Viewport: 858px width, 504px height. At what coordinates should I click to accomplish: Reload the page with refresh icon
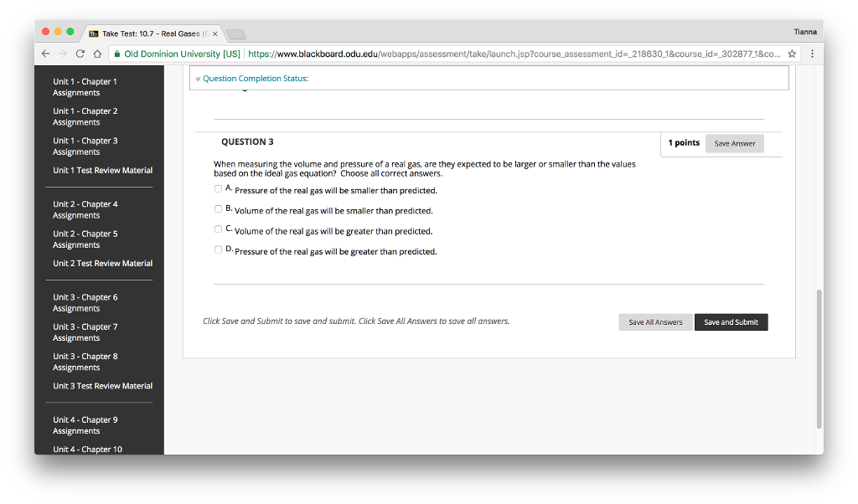(80, 54)
